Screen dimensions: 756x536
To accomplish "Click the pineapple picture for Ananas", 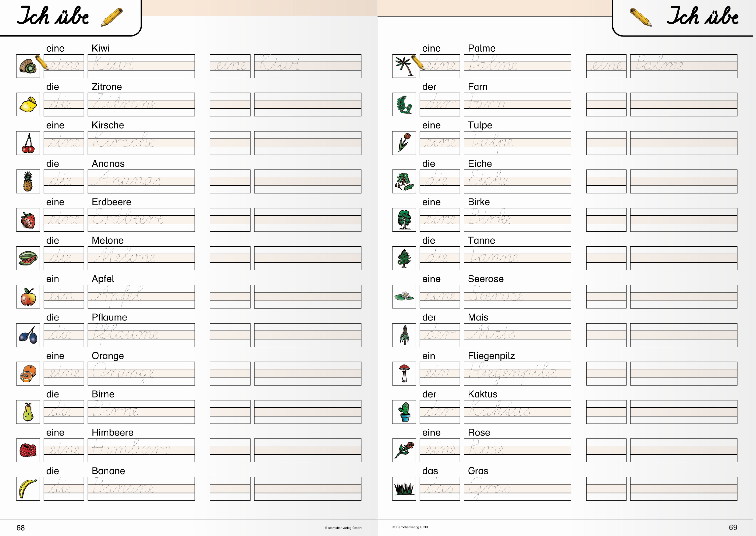I will point(28,181).
